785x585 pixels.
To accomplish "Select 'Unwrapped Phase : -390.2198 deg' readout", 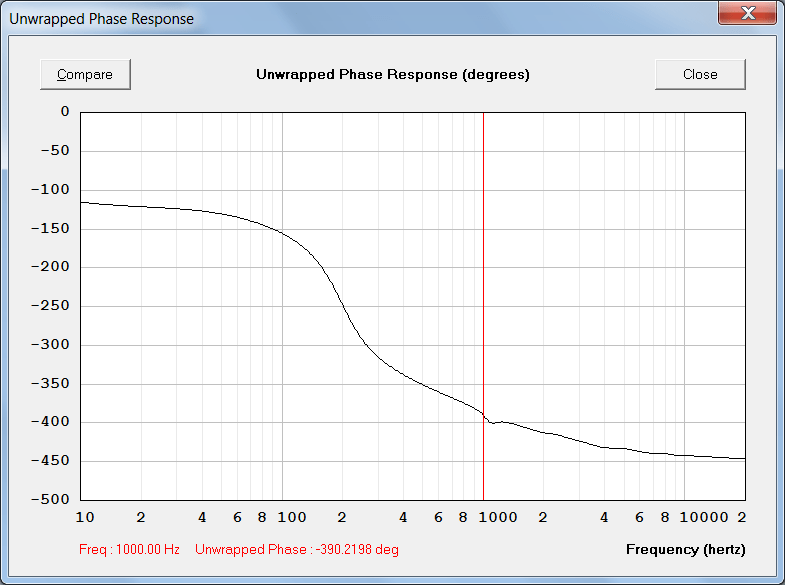I will (x=297, y=549).
